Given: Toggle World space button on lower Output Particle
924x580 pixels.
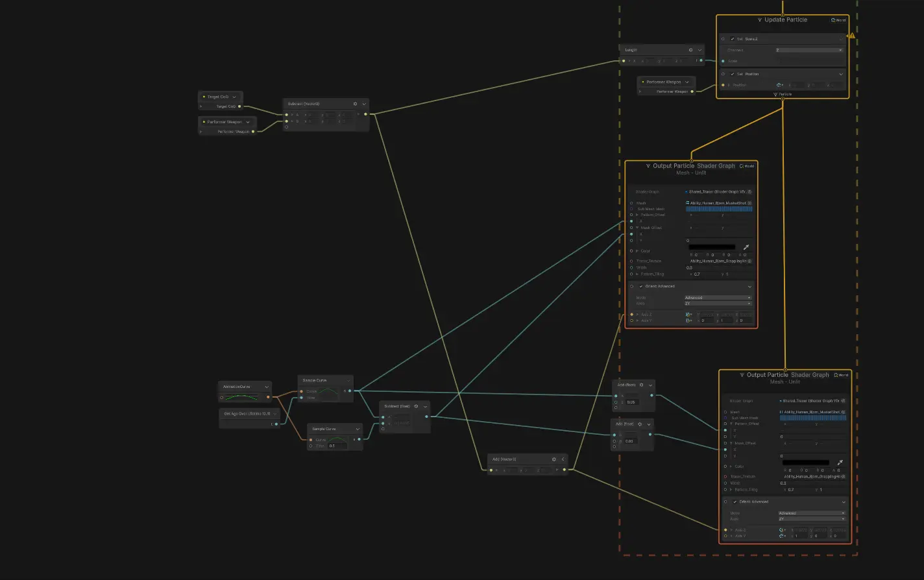Looking at the screenshot, I should (840, 375).
